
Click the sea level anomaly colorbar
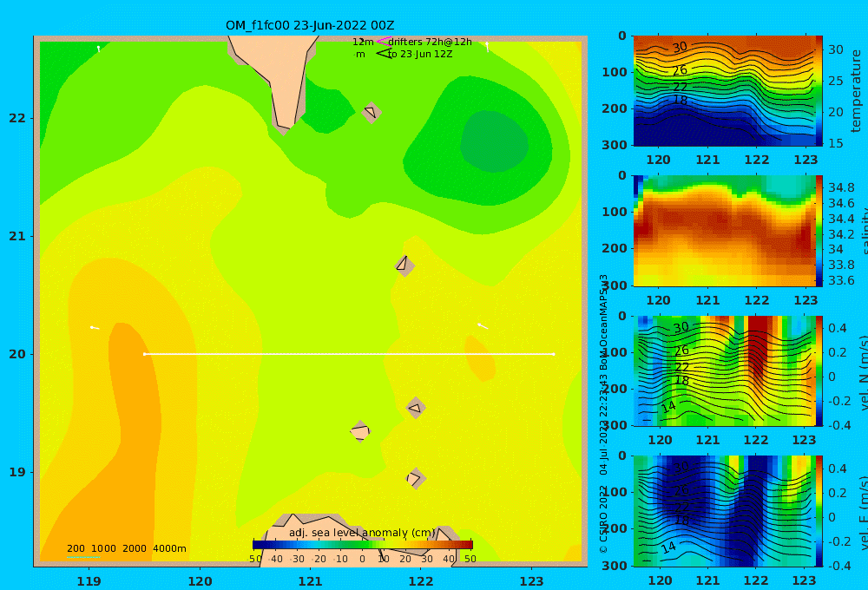click(x=363, y=545)
